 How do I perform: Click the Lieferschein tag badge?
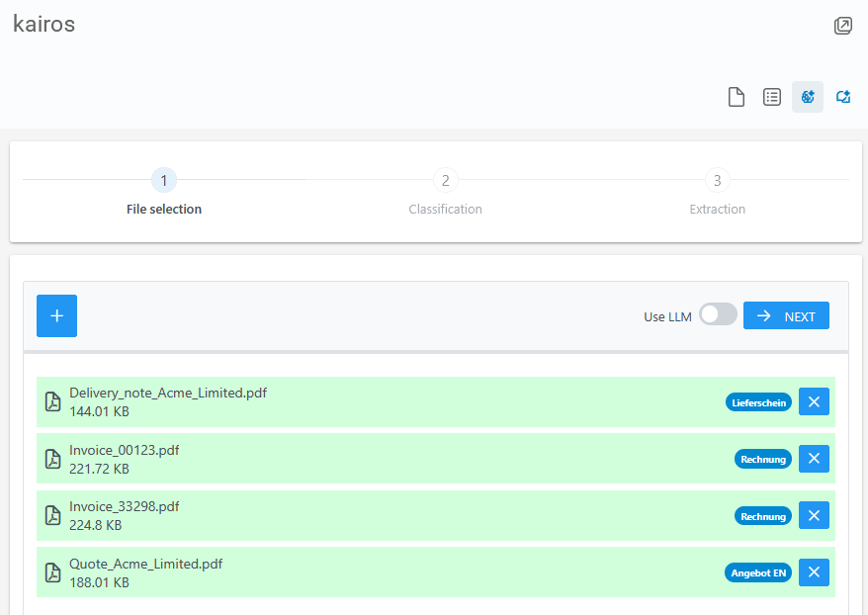(x=758, y=402)
